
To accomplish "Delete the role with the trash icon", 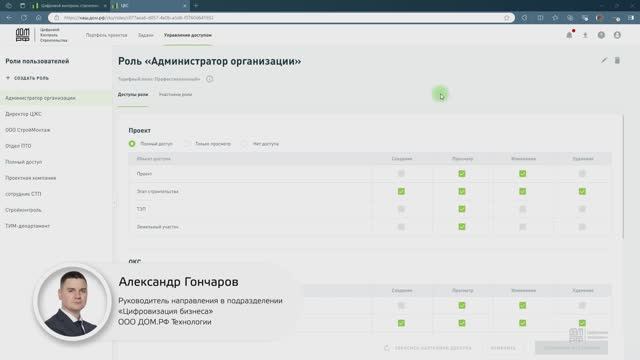I will click(x=617, y=60).
